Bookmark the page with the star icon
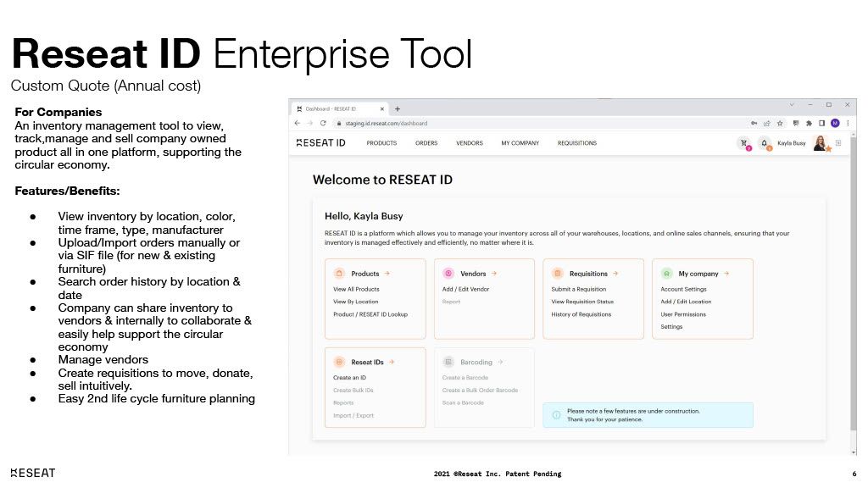 point(780,124)
